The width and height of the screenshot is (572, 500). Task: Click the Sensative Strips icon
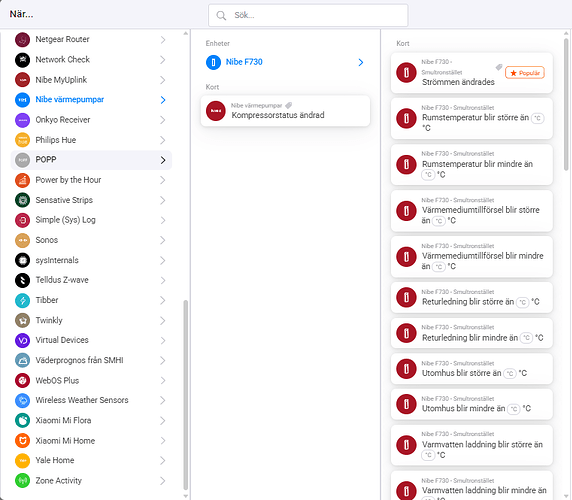click(x=22, y=200)
